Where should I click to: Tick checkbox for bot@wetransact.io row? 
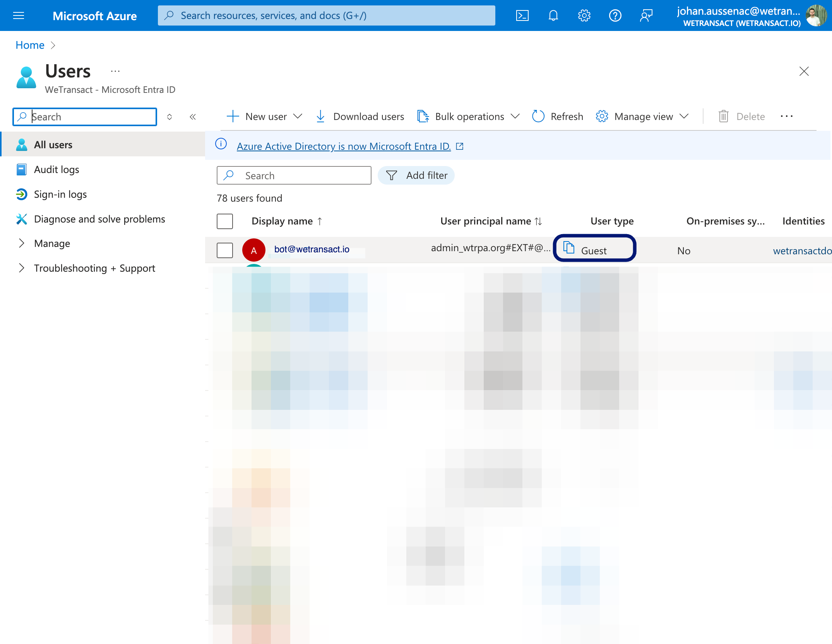pos(225,250)
